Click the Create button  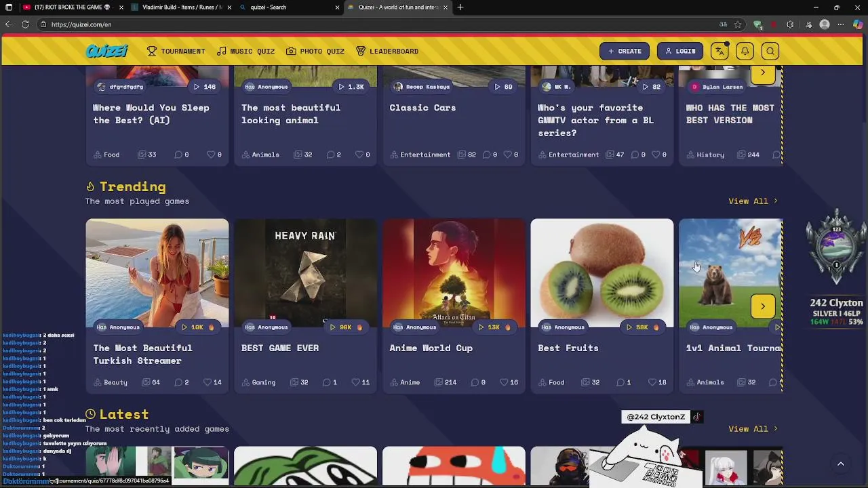[x=625, y=52]
